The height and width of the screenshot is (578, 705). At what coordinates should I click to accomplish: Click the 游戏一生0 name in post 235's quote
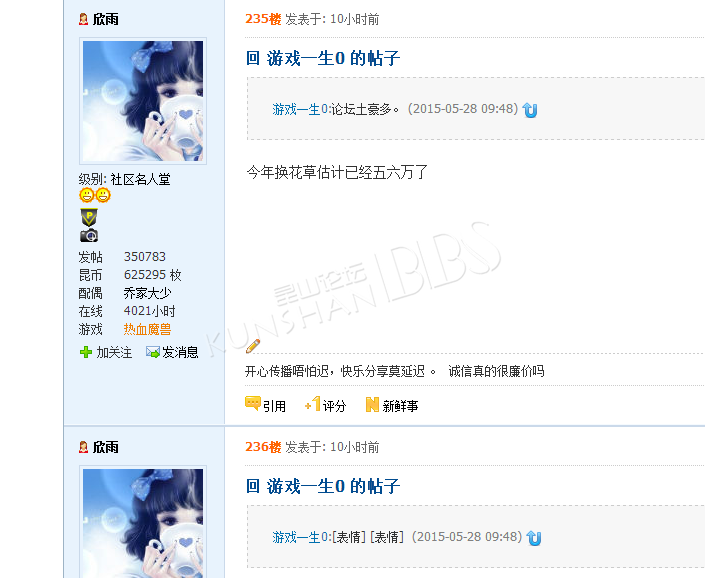point(300,109)
